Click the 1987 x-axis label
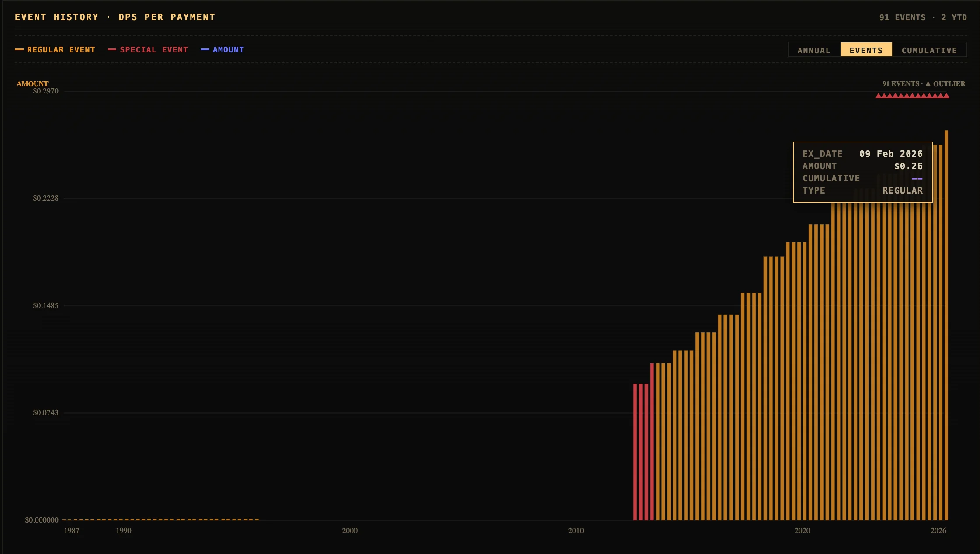Viewport: 980px width, 554px height. 72,530
